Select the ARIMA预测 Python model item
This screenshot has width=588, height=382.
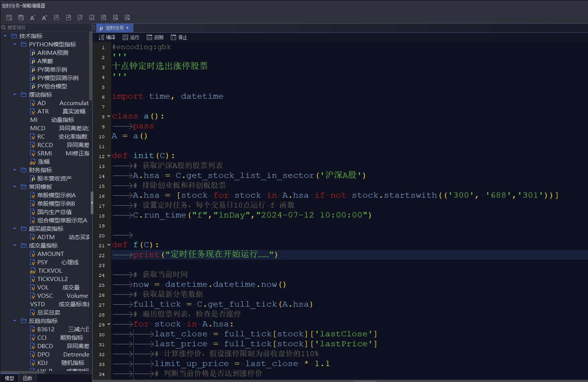coord(50,53)
